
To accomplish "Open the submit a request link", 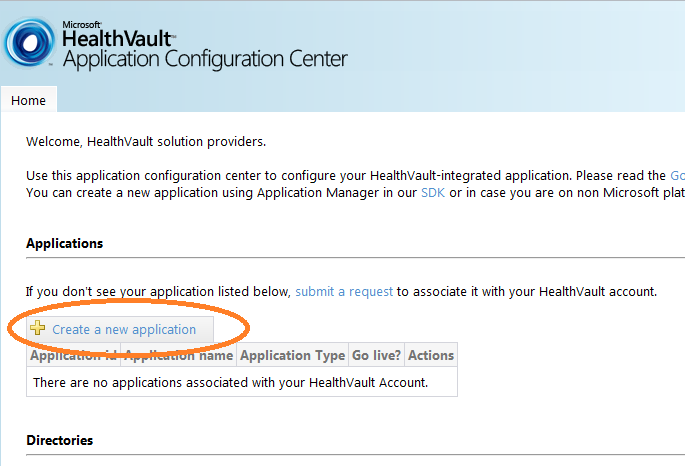I will click(344, 291).
